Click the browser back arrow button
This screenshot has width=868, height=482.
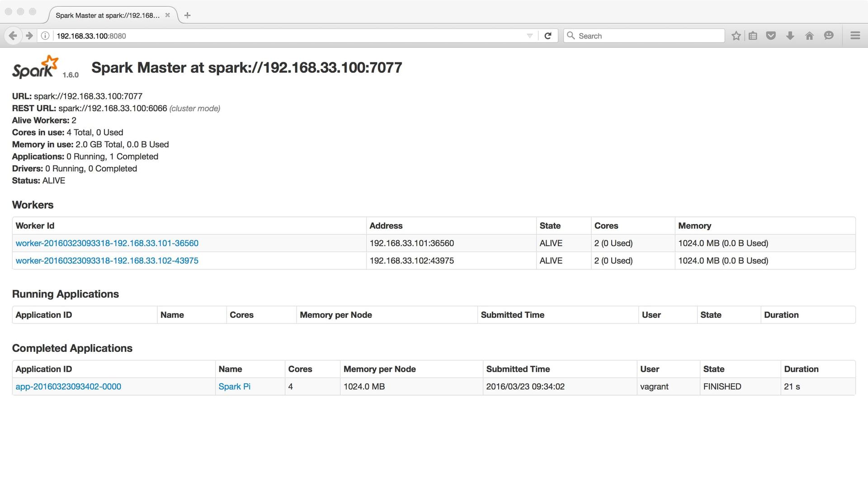[13, 36]
